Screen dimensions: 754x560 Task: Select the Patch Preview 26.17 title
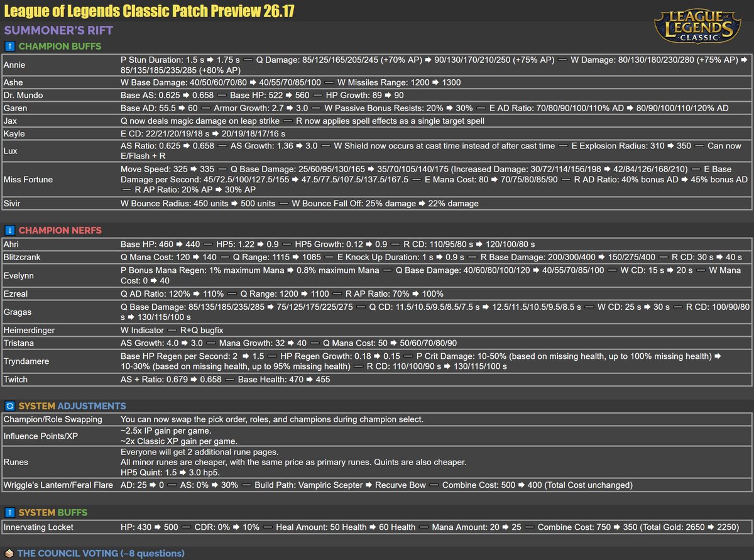(149, 11)
